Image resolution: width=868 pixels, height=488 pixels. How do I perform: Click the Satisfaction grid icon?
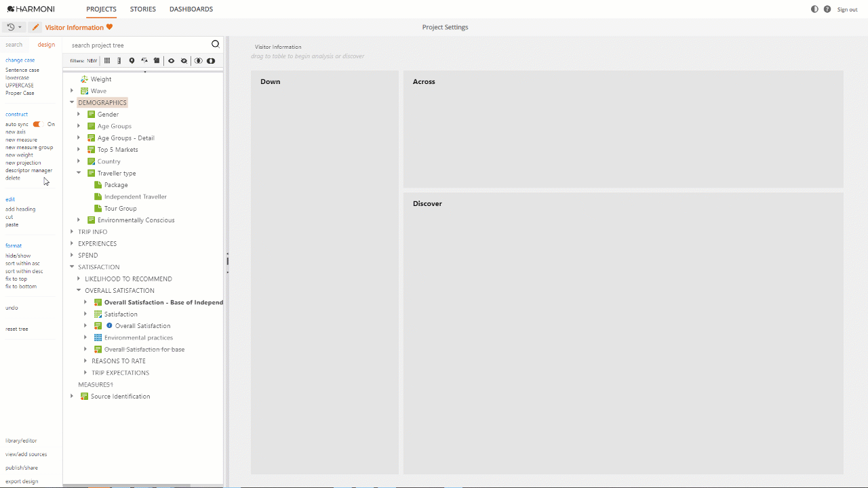tap(98, 314)
